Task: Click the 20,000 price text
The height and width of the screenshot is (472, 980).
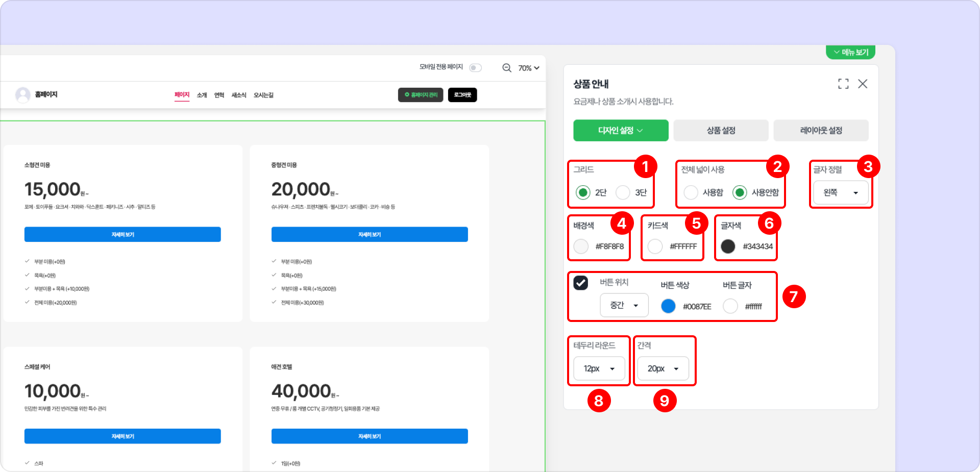Action: point(301,189)
